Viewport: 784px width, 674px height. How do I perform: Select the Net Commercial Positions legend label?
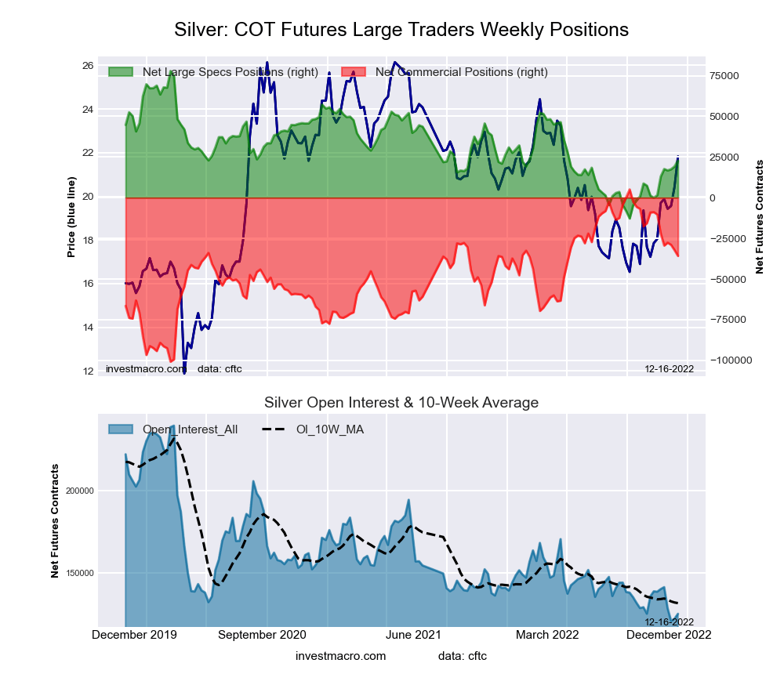462,72
